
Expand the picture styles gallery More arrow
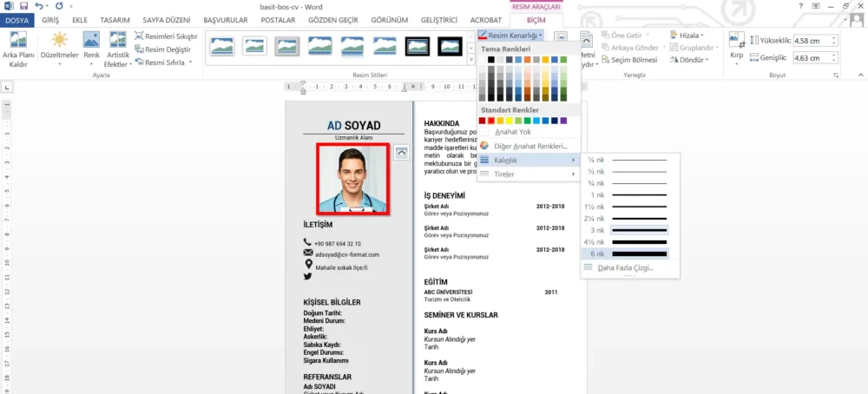tap(471, 61)
